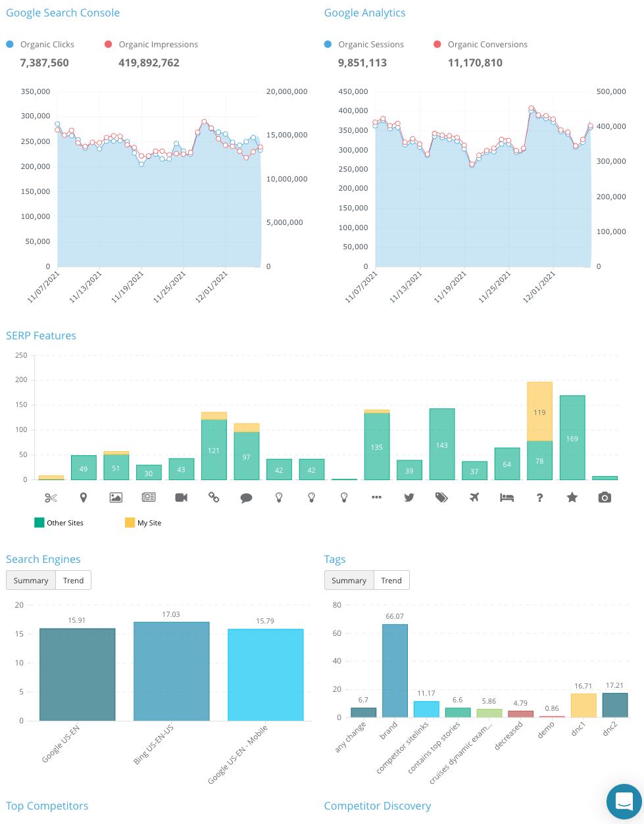This screenshot has width=644, height=824.
Task: Click the photo camera SERP feature icon
Action: [x=605, y=498]
